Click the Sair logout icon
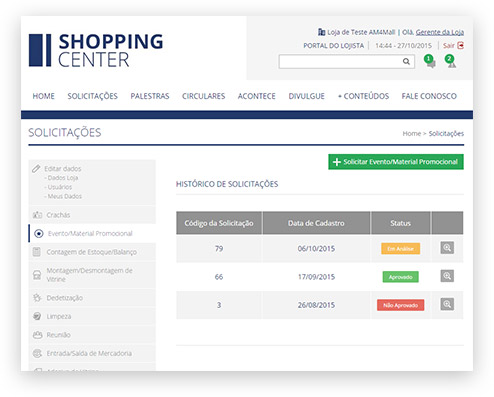494x397 pixels. tap(461, 45)
